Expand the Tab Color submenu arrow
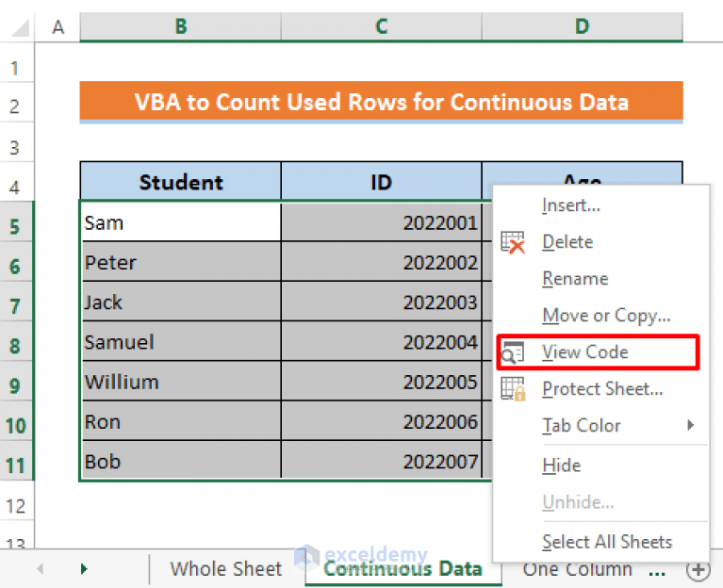723x588 pixels. (690, 425)
